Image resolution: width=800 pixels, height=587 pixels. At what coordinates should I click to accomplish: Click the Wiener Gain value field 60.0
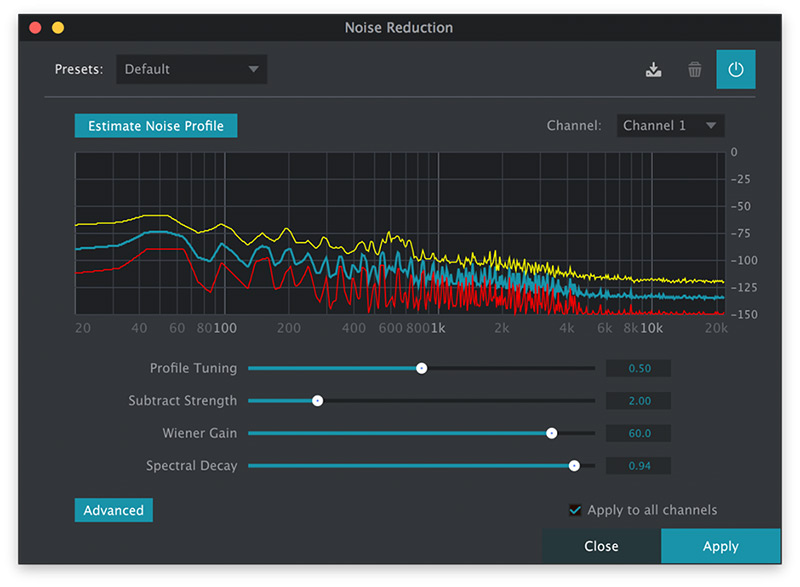coord(639,434)
